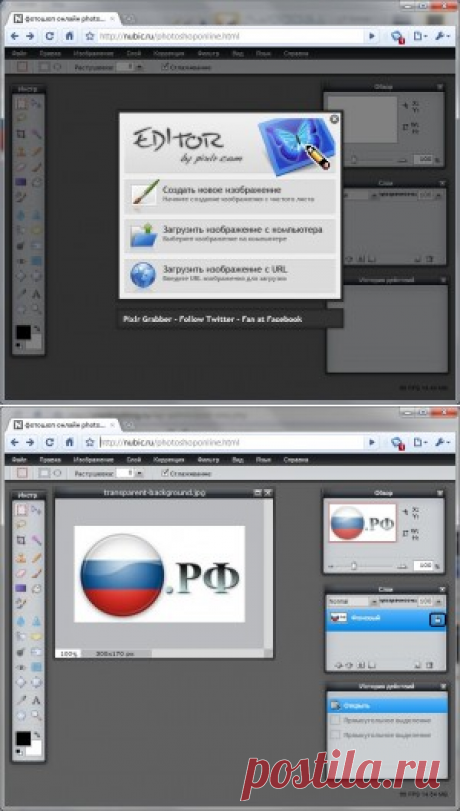Open the Слой menu above the transparent-background.jpg document
Image resolution: width=460 pixels, height=811 pixels.
133,459
